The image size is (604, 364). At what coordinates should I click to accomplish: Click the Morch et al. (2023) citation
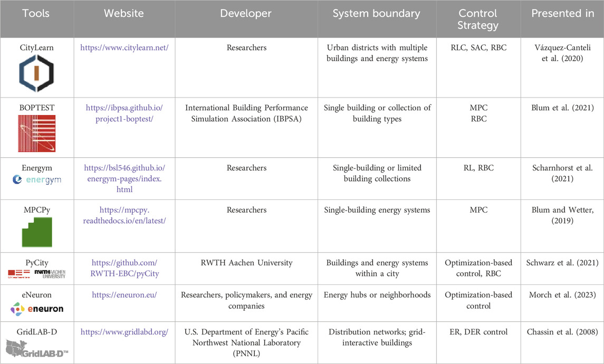pos(562,295)
